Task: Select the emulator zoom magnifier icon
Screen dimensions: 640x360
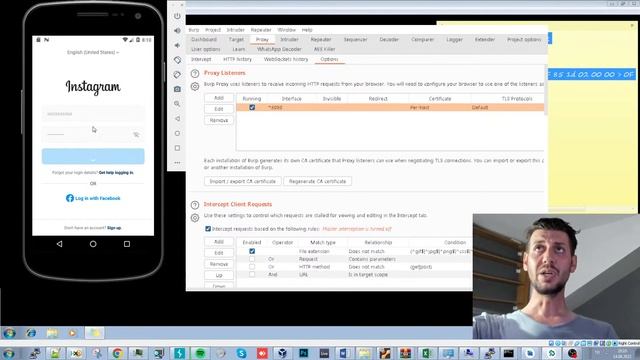Action: coord(177,104)
